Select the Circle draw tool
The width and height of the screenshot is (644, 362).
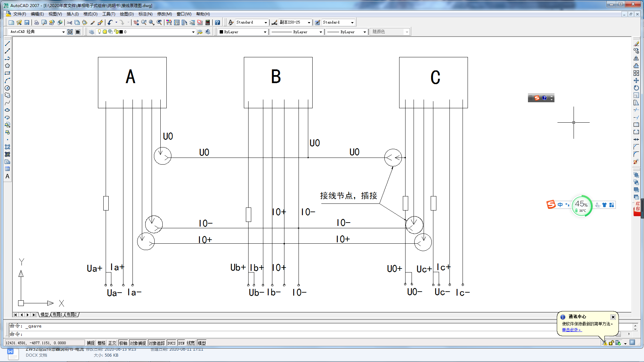tap(7, 88)
